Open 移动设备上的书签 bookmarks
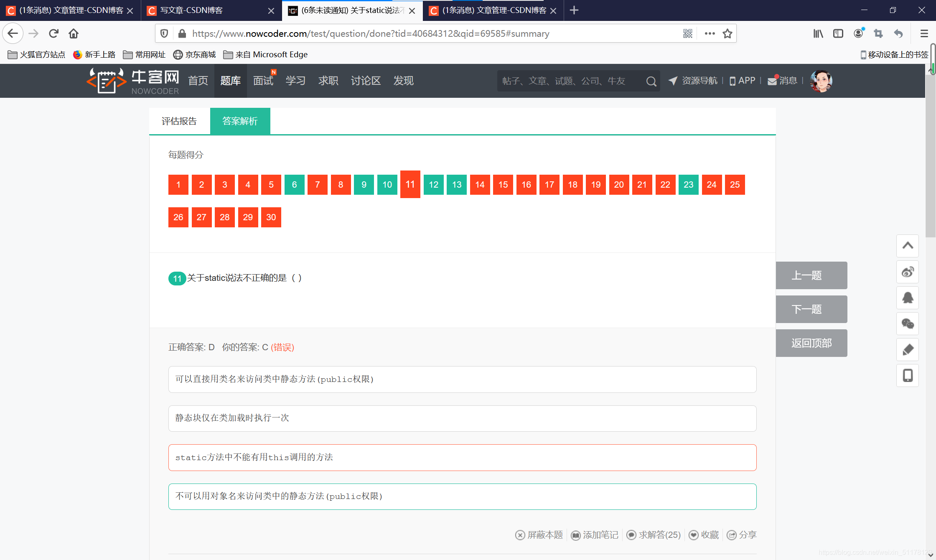Image resolution: width=936 pixels, height=560 pixels. coord(894,55)
